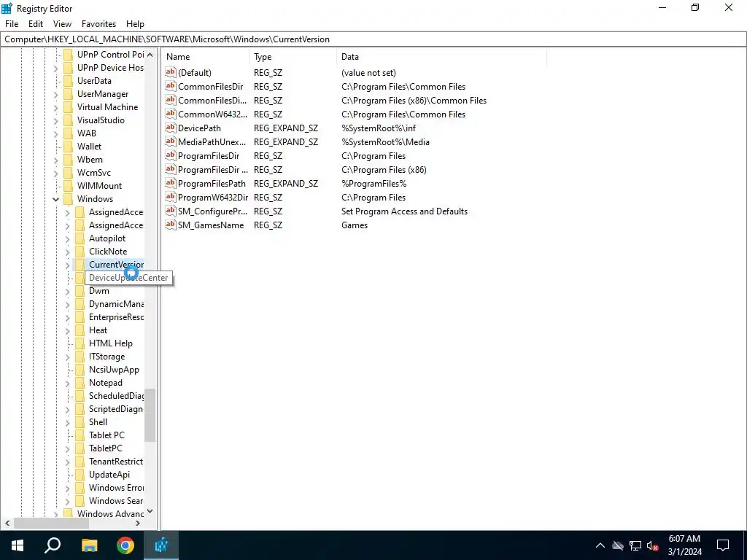The width and height of the screenshot is (747, 560).
Task: Click the tree horizontal scroll right arrow
Action: [138, 523]
